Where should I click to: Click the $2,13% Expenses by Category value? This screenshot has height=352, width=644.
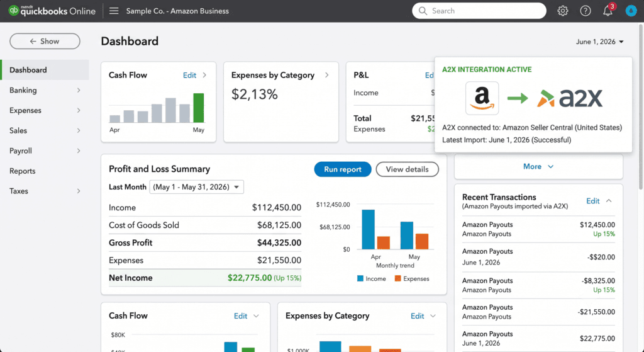click(x=255, y=94)
